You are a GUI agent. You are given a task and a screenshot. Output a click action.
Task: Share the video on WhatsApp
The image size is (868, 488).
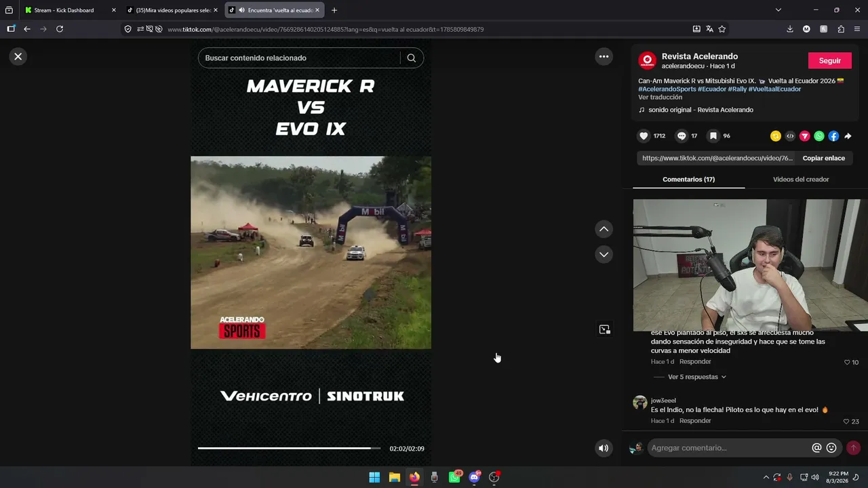(x=819, y=136)
